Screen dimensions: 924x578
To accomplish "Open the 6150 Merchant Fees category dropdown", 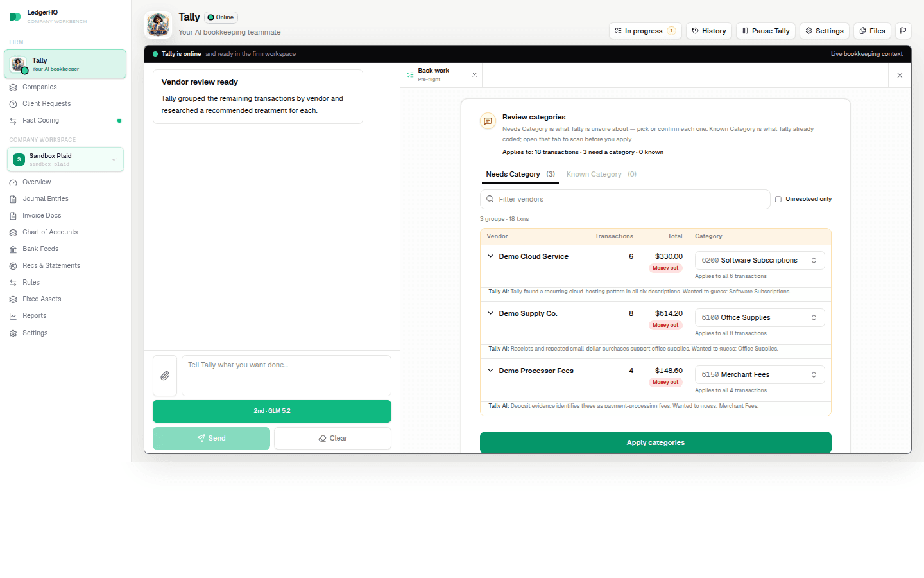I will 760,375.
